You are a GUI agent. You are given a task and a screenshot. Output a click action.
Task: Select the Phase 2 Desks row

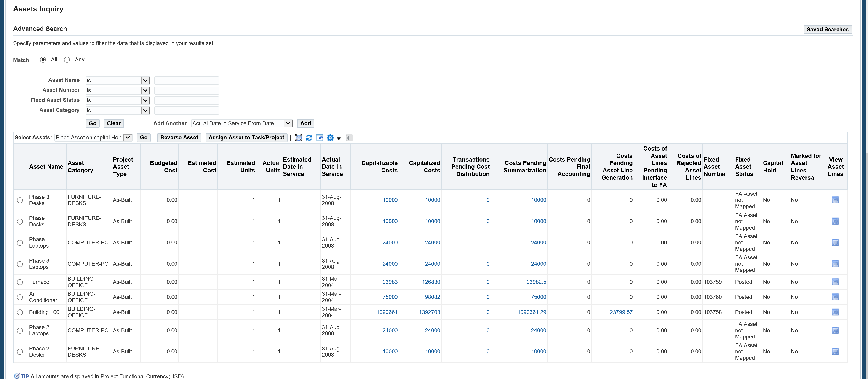point(20,352)
